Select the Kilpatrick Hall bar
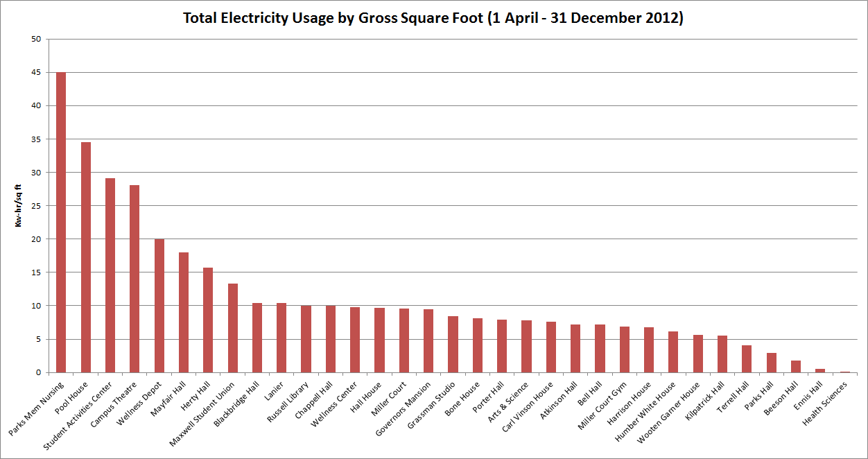The width and height of the screenshot is (868, 459). click(722, 354)
